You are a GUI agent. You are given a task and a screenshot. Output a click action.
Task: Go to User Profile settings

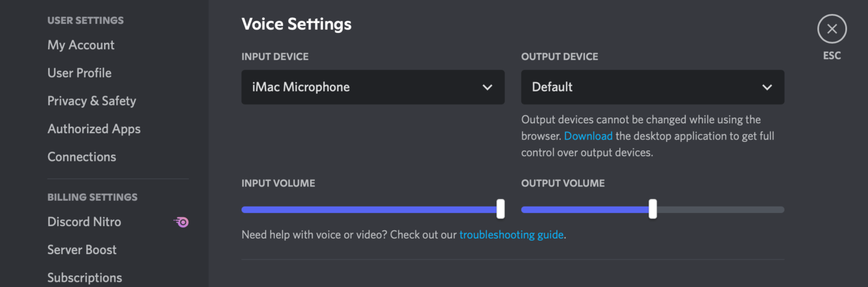[79, 73]
